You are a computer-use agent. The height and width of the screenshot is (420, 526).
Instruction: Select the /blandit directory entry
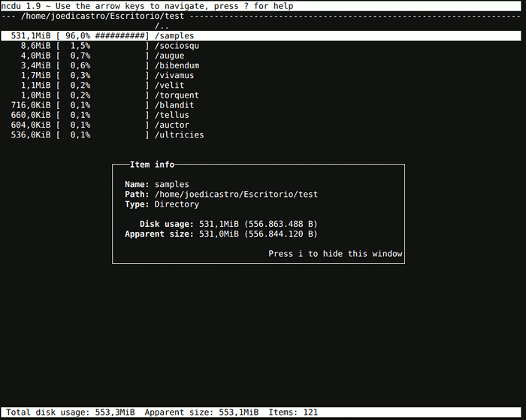[174, 105]
